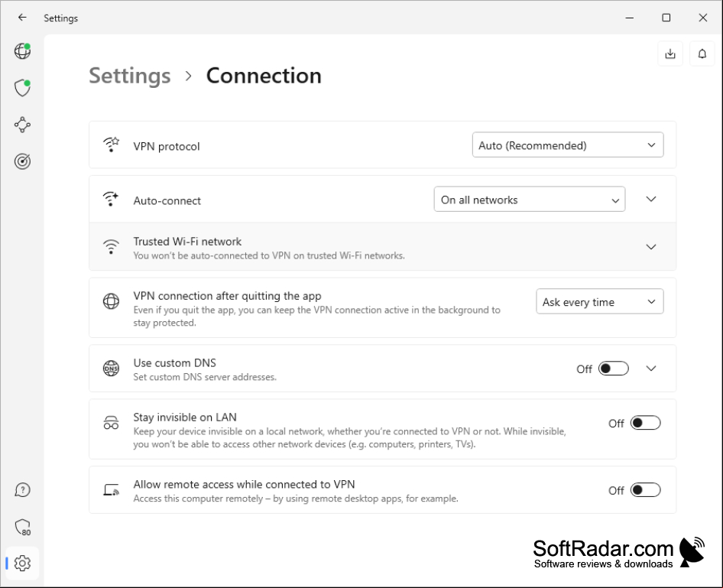Viewport: 723px width, 588px height.
Task: Turn on Allow remote access toggle
Action: click(645, 490)
